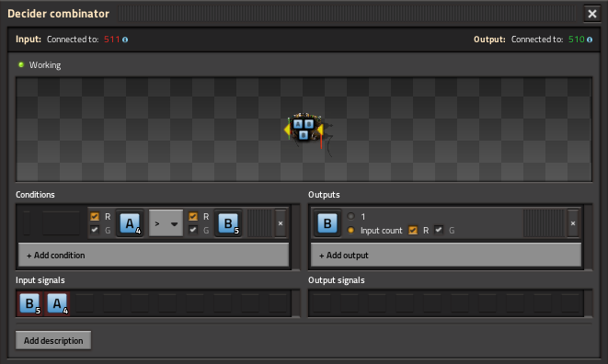
Task: Toggle the output red wire checkbox
Action: pos(413,231)
